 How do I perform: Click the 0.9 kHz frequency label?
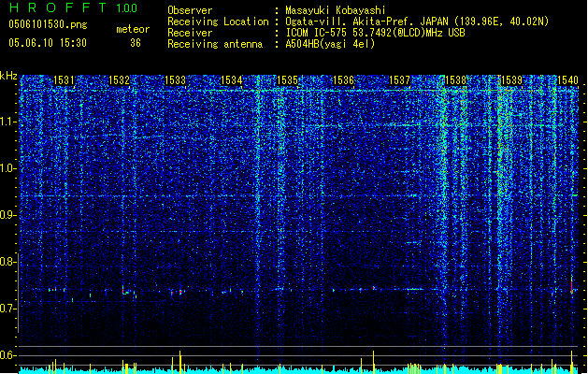click(x=7, y=215)
